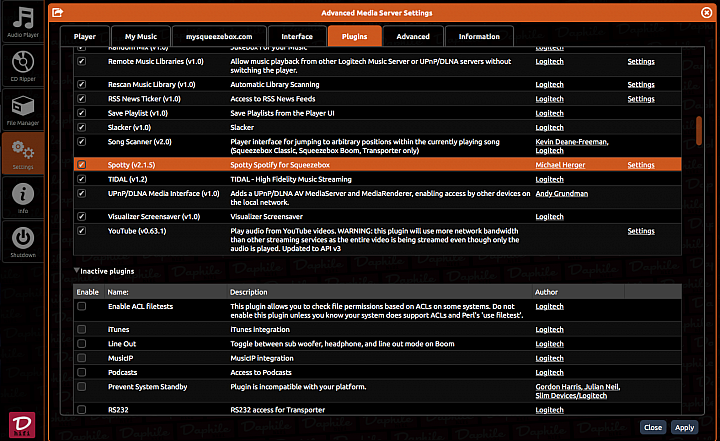Viewport: 720px width, 441px height.
Task: Open Settings link for YouTube plugin
Action: [x=641, y=231]
